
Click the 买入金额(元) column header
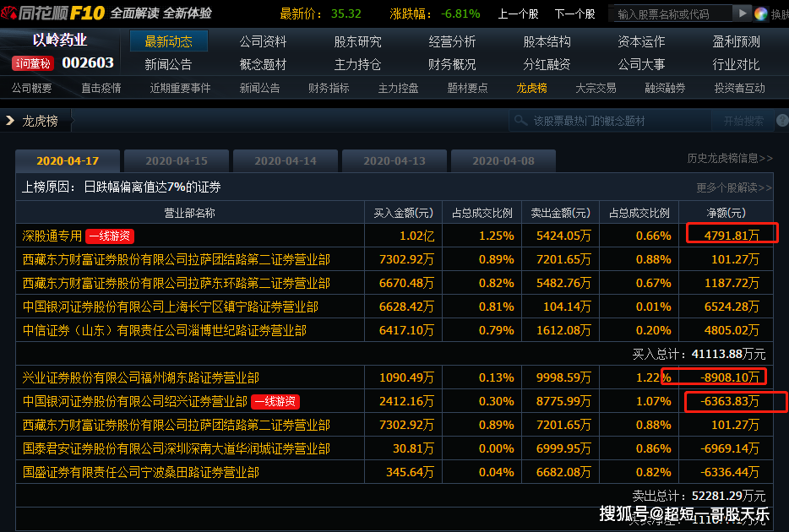404,213
